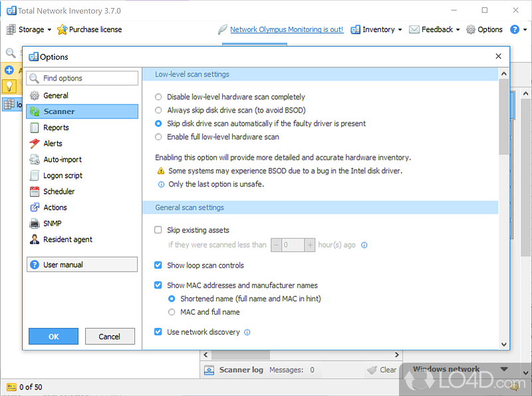Open Auto-import options icon
This screenshot has width=532, height=396.
point(35,159)
